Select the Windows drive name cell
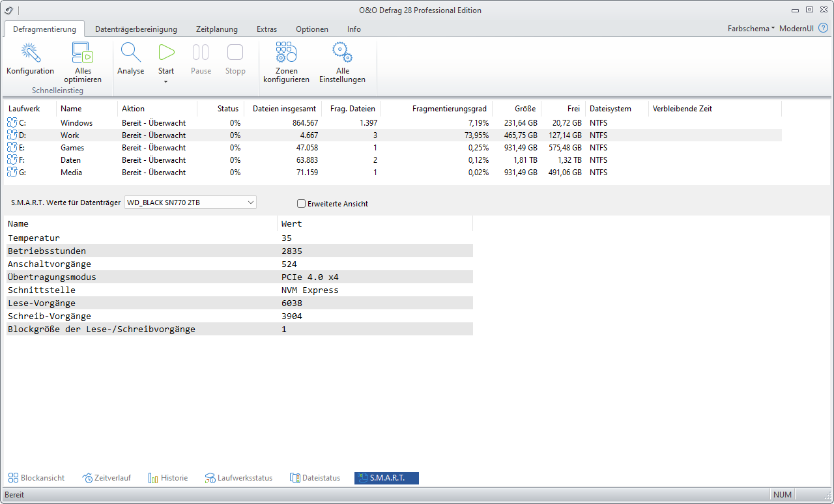834x504 pixels. pyautogui.click(x=76, y=123)
